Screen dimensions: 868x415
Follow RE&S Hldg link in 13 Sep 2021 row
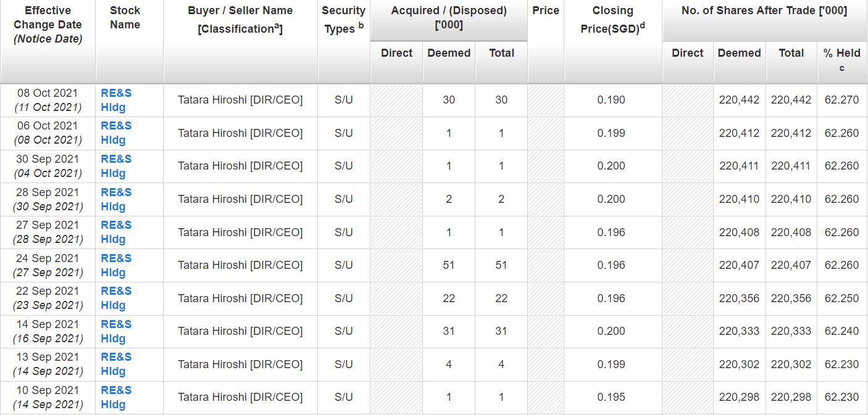point(116,364)
